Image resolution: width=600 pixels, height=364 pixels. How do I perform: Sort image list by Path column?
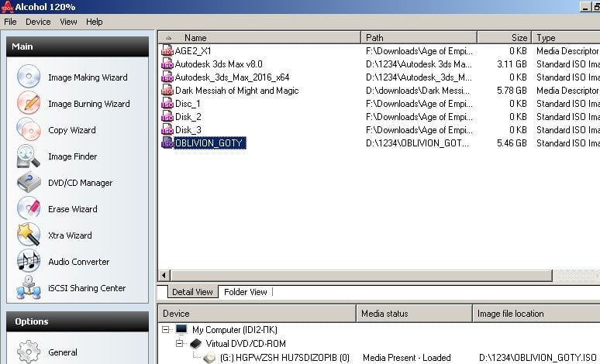[419, 37]
